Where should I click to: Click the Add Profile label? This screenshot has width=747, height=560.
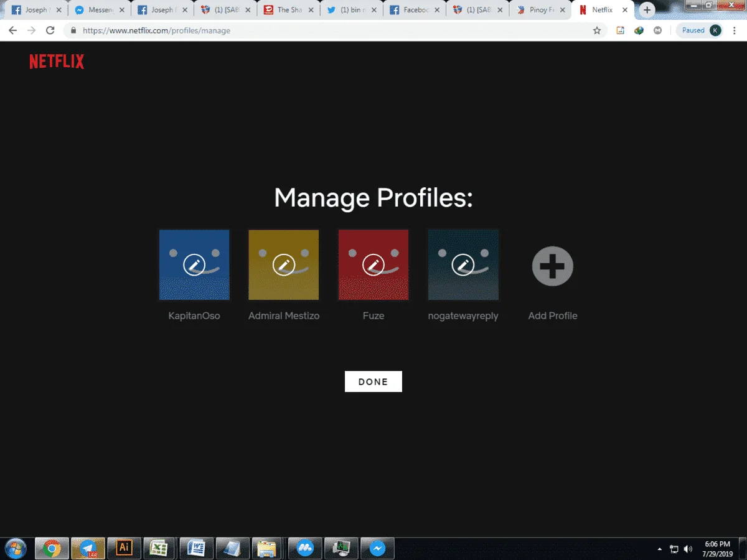[x=553, y=315]
